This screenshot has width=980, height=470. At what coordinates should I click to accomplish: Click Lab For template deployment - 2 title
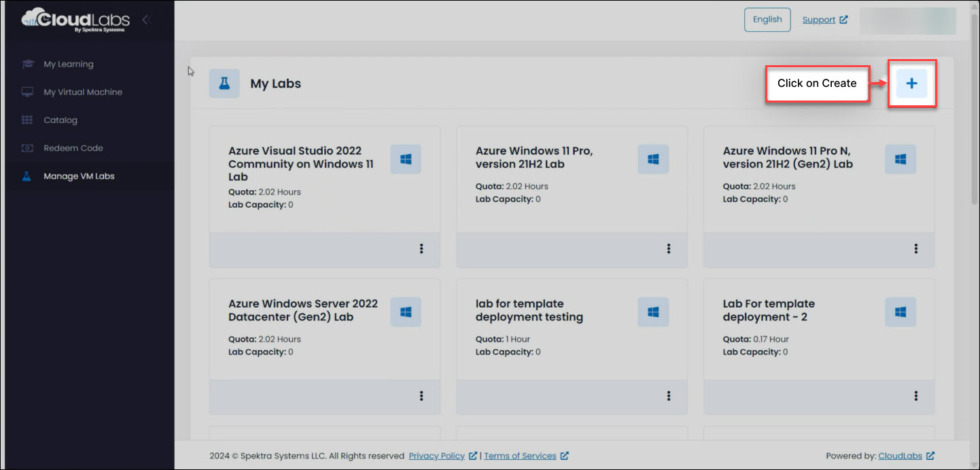pyautogui.click(x=769, y=310)
